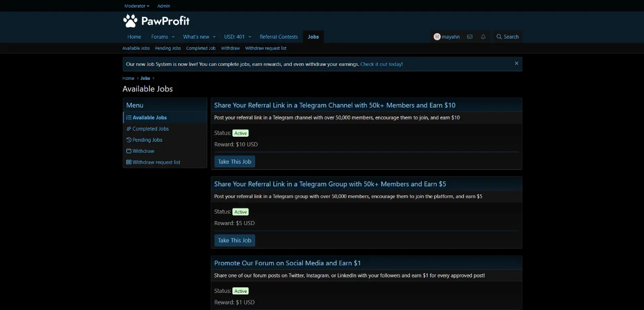Click the PawProfit paw logo
Screen dimensions: 644x310
coord(130,21)
